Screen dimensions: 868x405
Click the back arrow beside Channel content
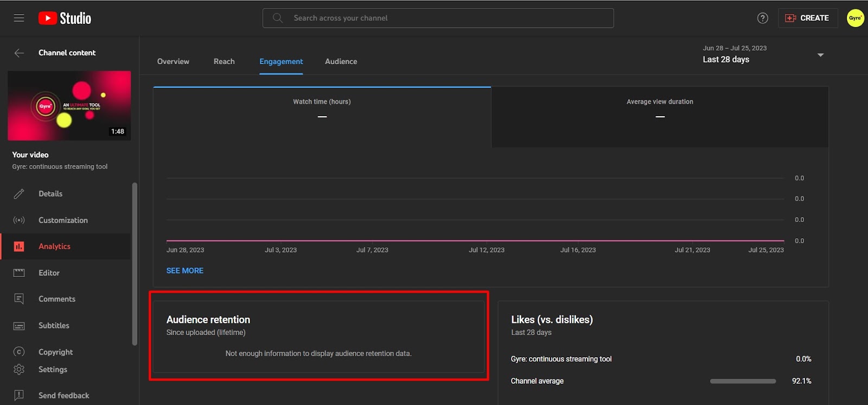pos(19,53)
